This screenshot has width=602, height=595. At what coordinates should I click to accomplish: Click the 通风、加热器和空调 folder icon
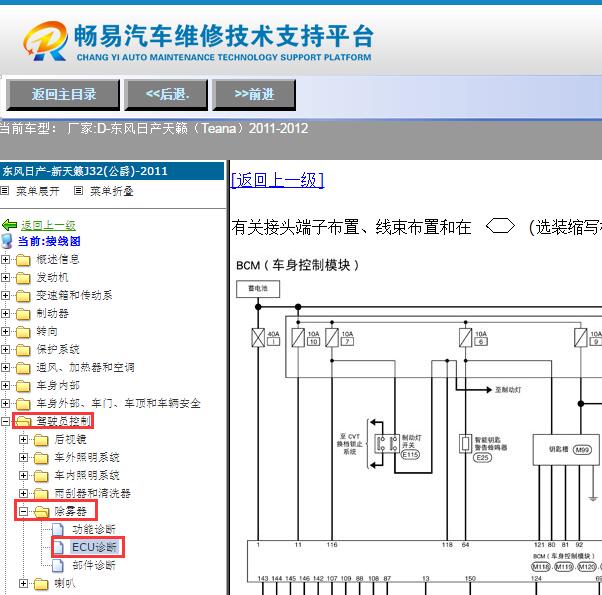click(23, 368)
